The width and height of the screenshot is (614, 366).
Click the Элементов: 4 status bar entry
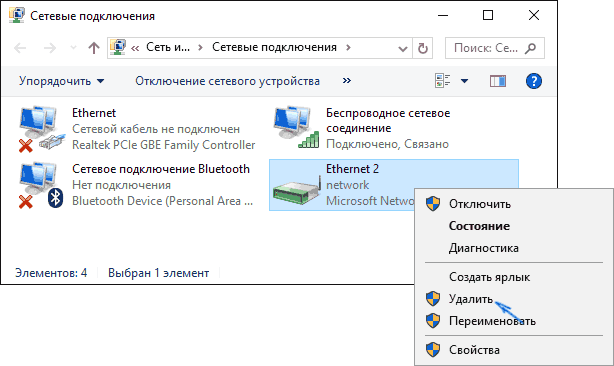(x=51, y=273)
